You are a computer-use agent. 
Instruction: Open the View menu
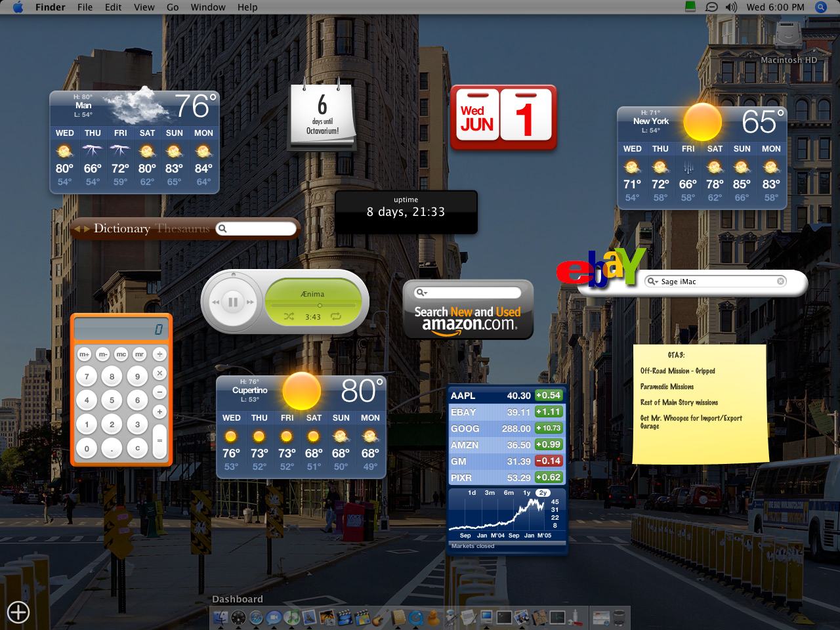[144, 7]
